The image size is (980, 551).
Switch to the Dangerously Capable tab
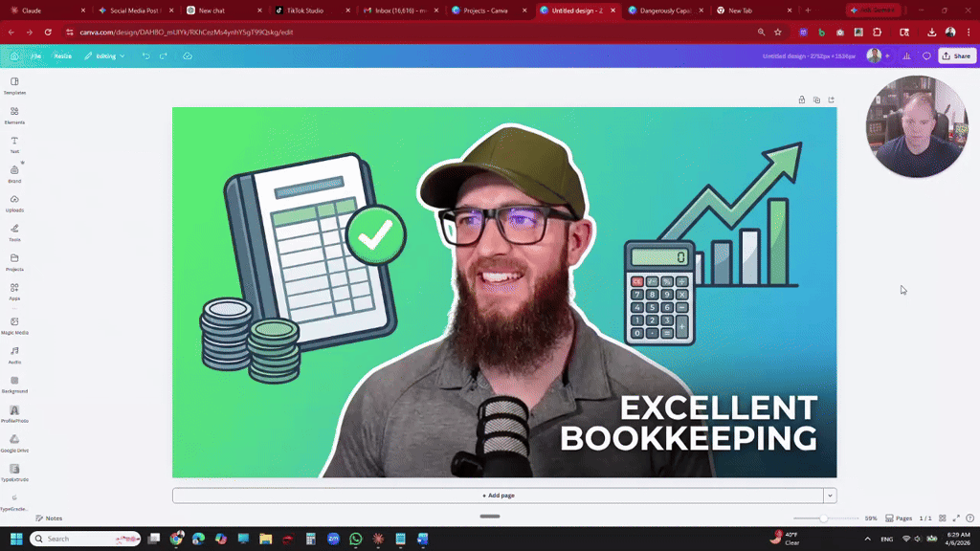pyautogui.click(x=666, y=11)
